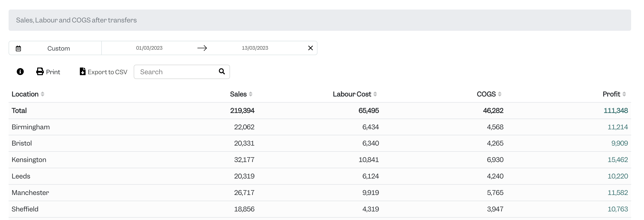Image resolution: width=644 pixels, height=220 pixels.
Task: Sort table by COGS column arrows
Action: (500, 94)
